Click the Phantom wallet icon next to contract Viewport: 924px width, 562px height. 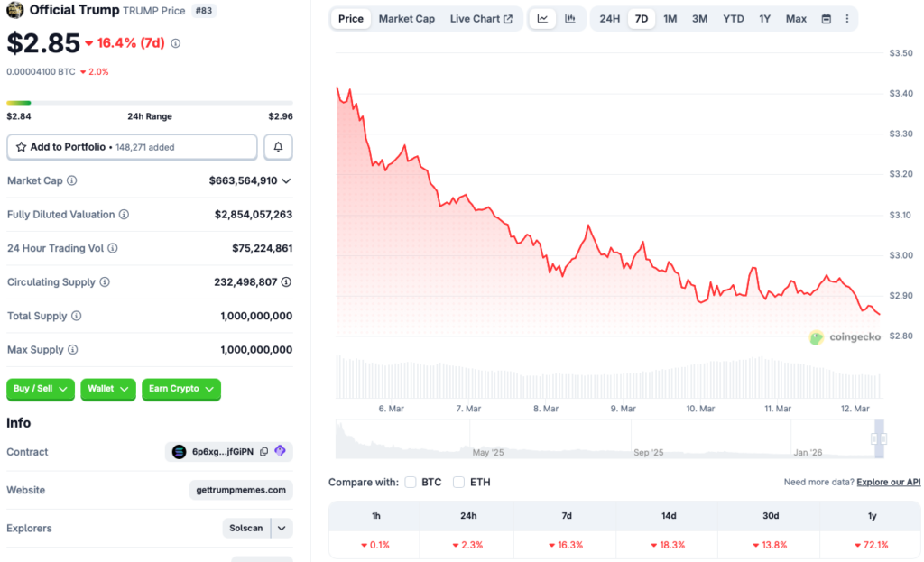(x=281, y=451)
